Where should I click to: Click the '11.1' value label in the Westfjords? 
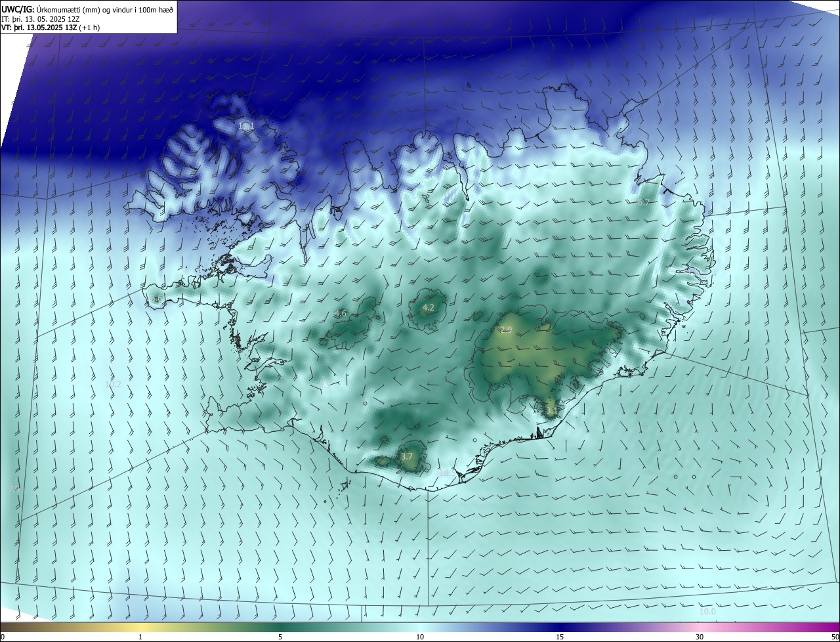pos(246,125)
